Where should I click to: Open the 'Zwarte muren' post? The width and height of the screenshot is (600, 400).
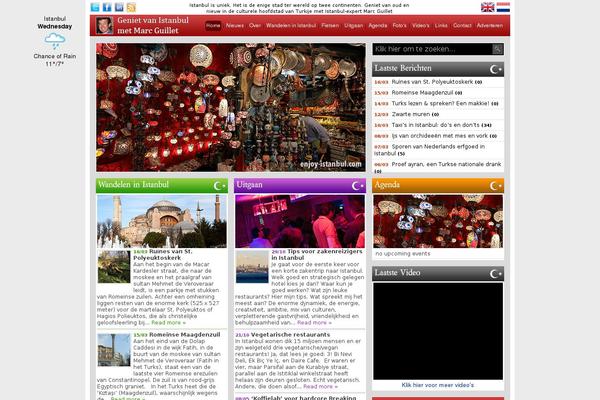click(x=411, y=114)
